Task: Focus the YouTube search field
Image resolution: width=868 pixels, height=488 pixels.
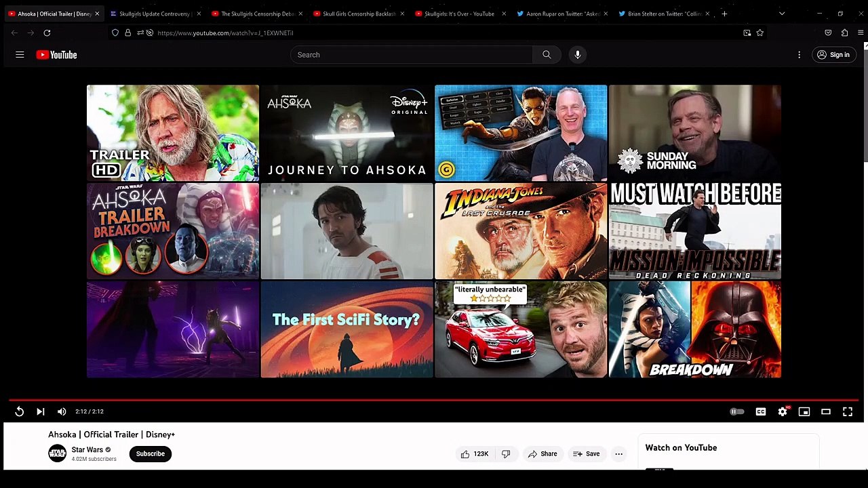Action: [412, 55]
